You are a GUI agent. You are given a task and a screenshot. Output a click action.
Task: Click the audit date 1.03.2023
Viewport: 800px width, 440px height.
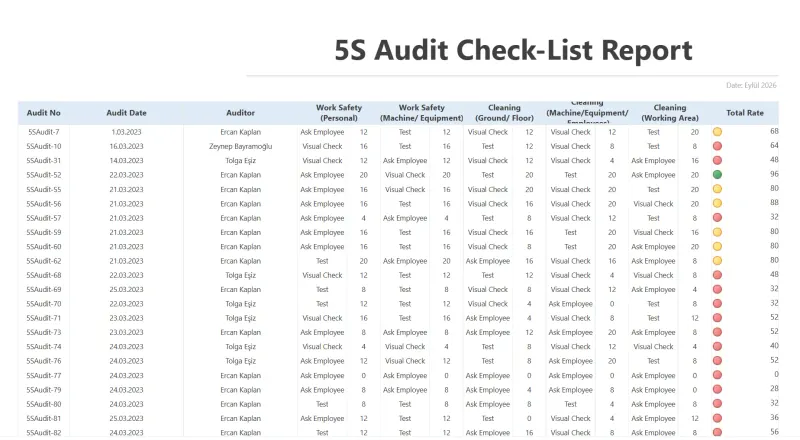click(127, 132)
